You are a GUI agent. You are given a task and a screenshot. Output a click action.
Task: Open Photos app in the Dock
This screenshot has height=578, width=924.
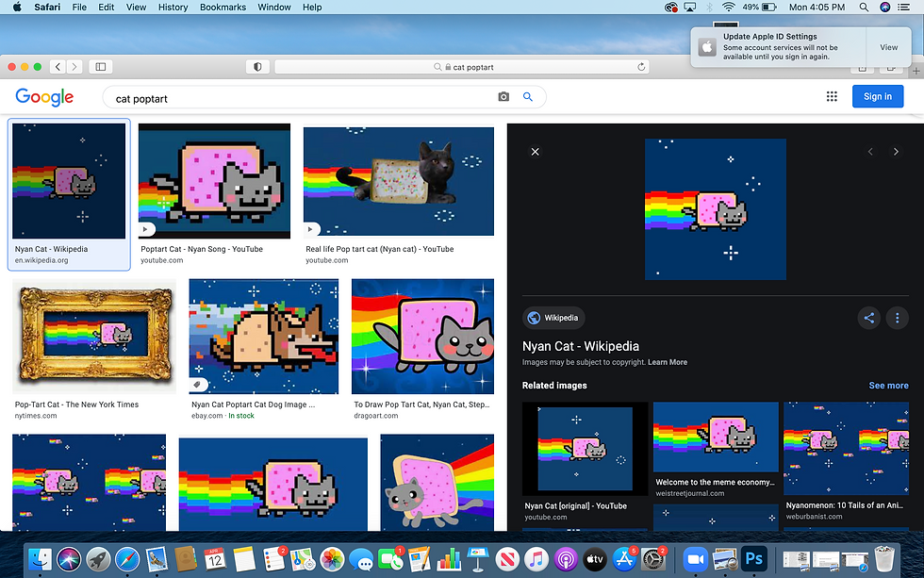coord(332,559)
